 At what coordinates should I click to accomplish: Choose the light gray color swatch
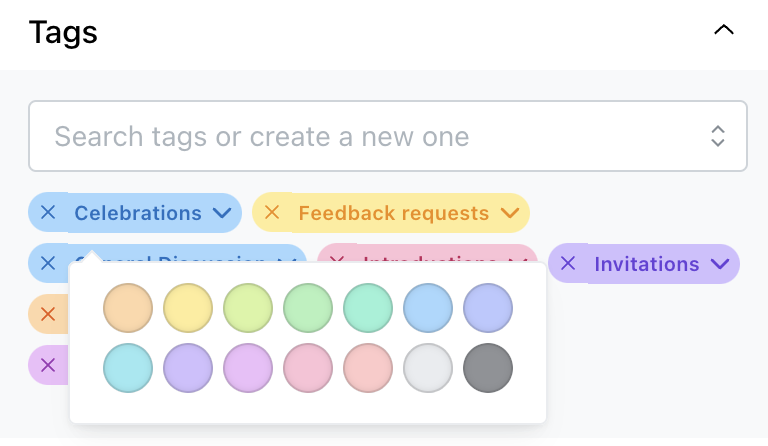(x=428, y=368)
